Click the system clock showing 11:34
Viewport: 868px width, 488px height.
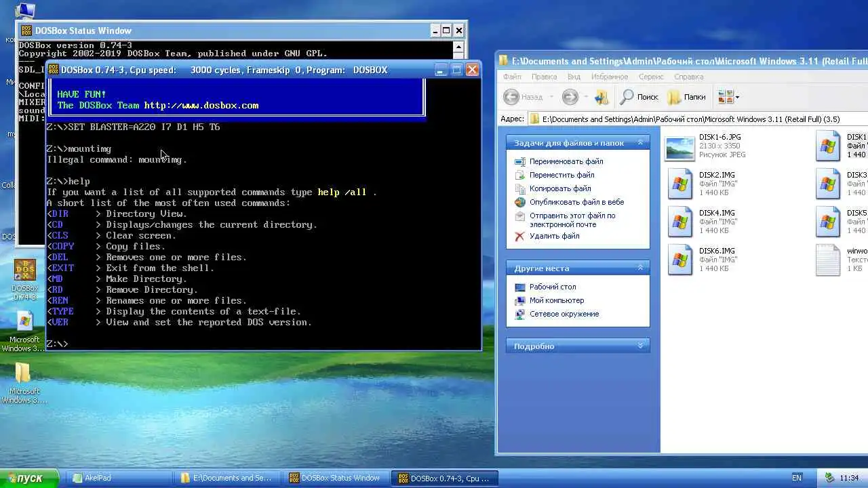pos(849,478)
